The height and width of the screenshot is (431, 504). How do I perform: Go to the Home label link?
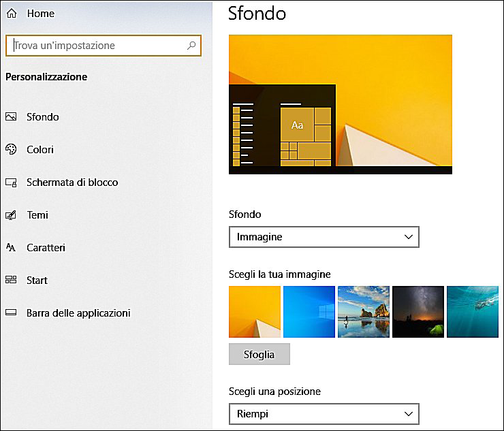pyautogui.click(x=40, y=14)
